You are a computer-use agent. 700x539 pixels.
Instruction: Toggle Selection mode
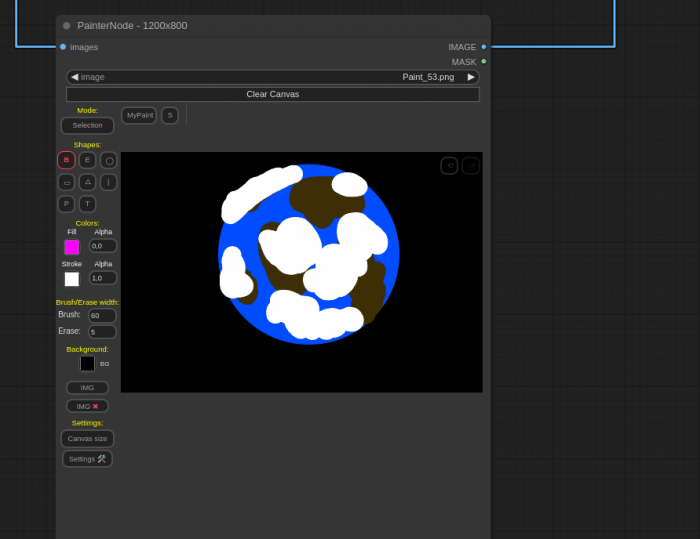(x=87, y=126)
